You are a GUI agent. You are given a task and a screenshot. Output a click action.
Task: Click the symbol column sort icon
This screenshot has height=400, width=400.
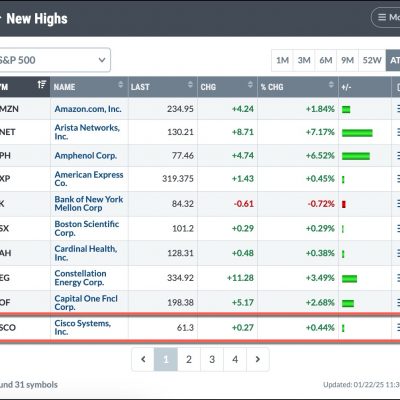(x=42, y=85)
